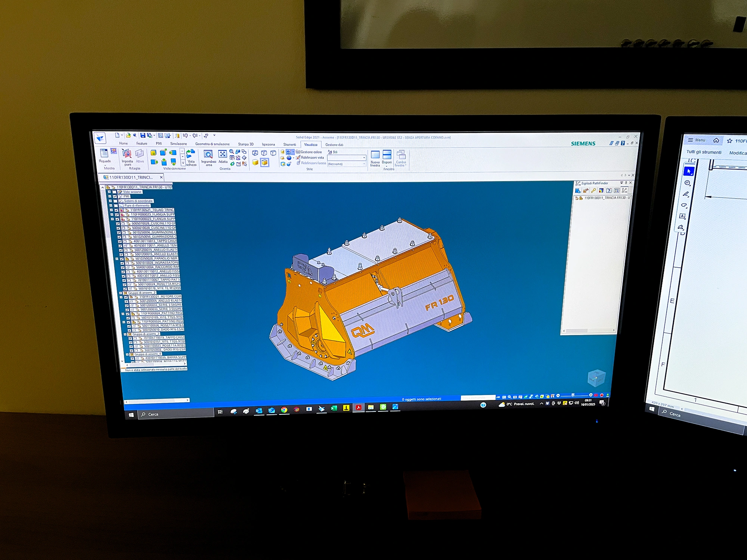Click the Adatta fit view tool

pyautogui.click(x=223, y=157)
